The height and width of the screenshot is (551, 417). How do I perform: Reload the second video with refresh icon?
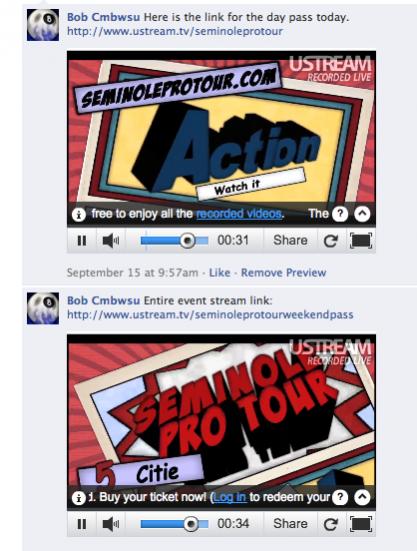331,524
